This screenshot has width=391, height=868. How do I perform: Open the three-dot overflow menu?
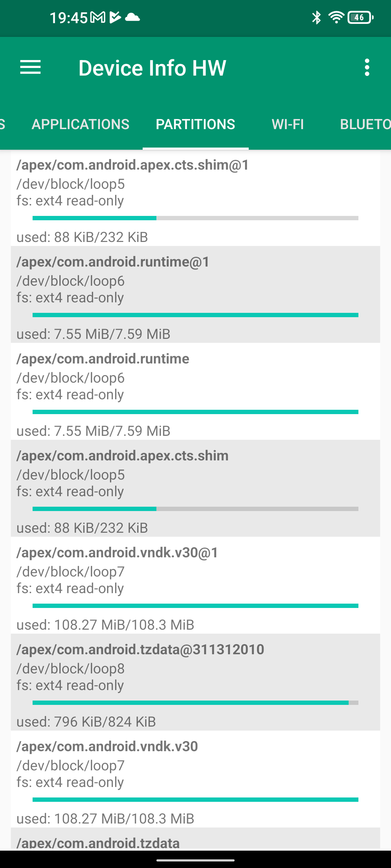pyautogui.click(x=367, y=68)
